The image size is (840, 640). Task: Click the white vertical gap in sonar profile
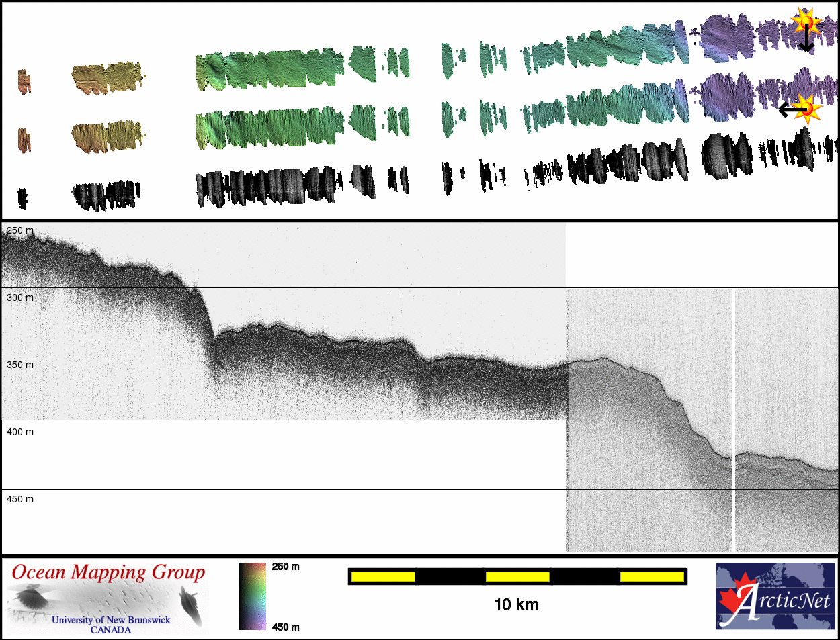click(x=733, y=416)
